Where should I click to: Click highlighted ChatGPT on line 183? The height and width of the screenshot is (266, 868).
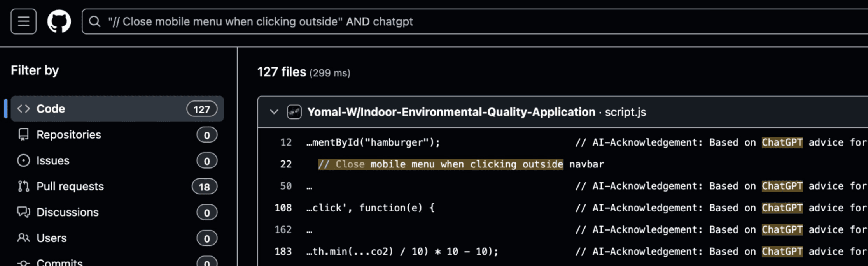[782, 252]
